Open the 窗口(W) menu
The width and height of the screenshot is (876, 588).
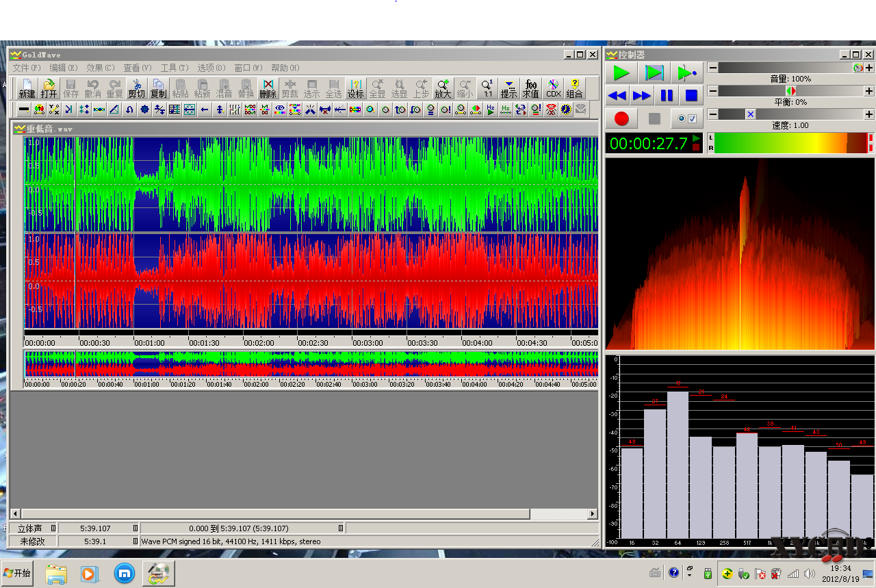pos(248,68)
